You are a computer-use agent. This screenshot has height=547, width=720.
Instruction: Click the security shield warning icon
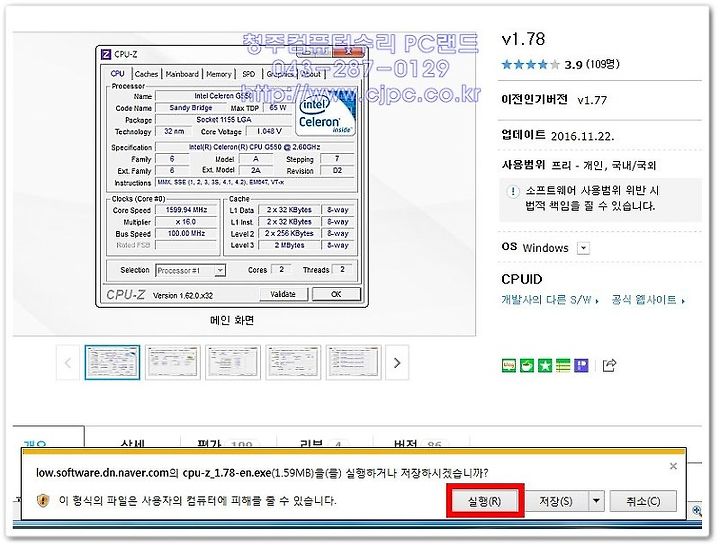pos(43,500)
